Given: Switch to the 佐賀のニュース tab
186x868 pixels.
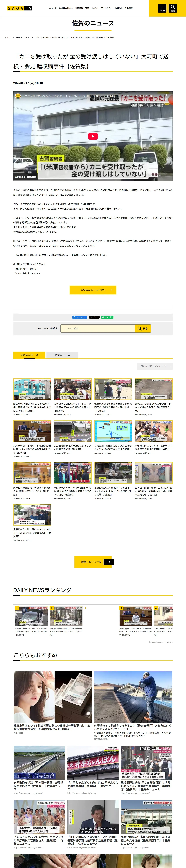Looking at the screenshot, I should click(x=29, y=355).
